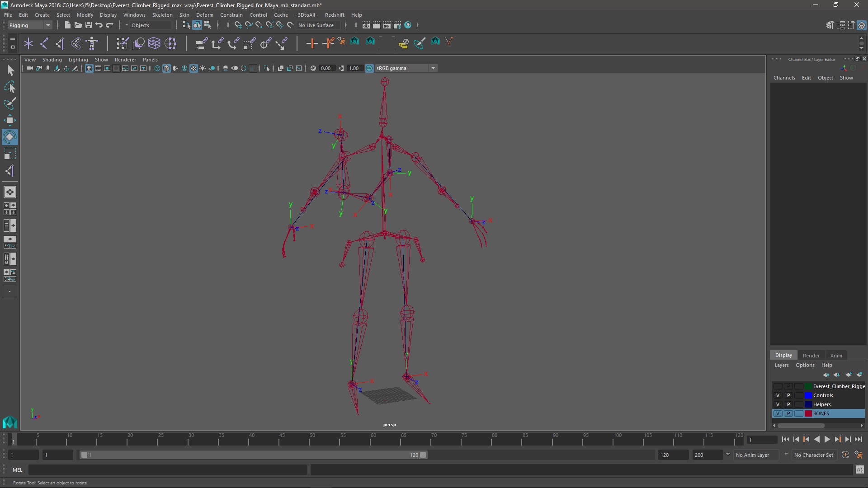The image size is (868, 488).
Task: Click the Controls layer blue color swatch
Action: (808, 395)
